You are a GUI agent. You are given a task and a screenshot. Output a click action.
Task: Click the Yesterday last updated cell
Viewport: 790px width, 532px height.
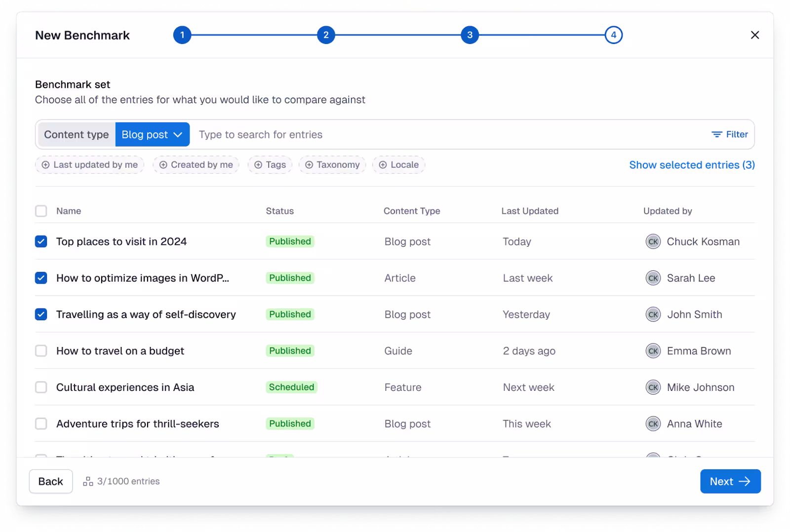[526, 314]
